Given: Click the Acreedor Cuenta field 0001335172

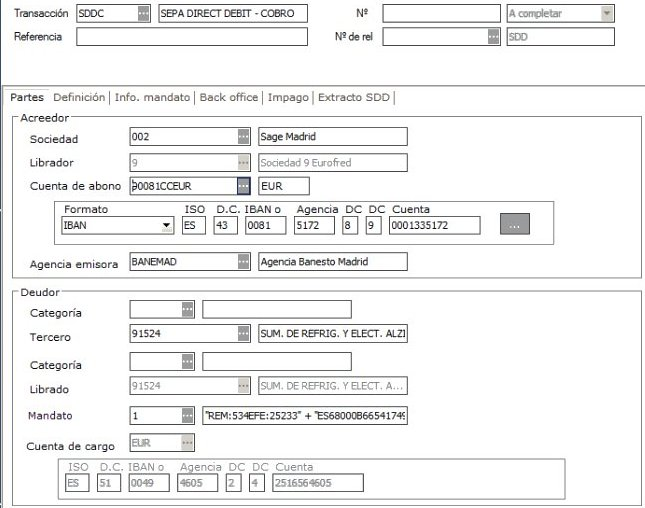Looking at the screenshot, I should click(x=435, y=226).
